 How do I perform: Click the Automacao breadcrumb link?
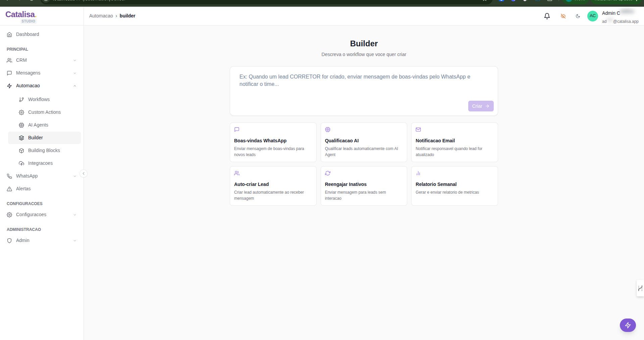pyautogui.click(x=101, y=16)
